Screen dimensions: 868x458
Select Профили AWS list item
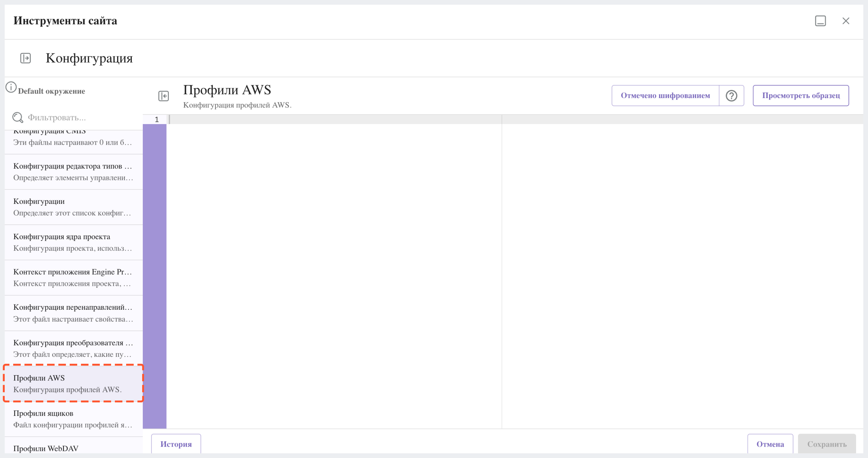pyautogui.click(x=74, y=384)
